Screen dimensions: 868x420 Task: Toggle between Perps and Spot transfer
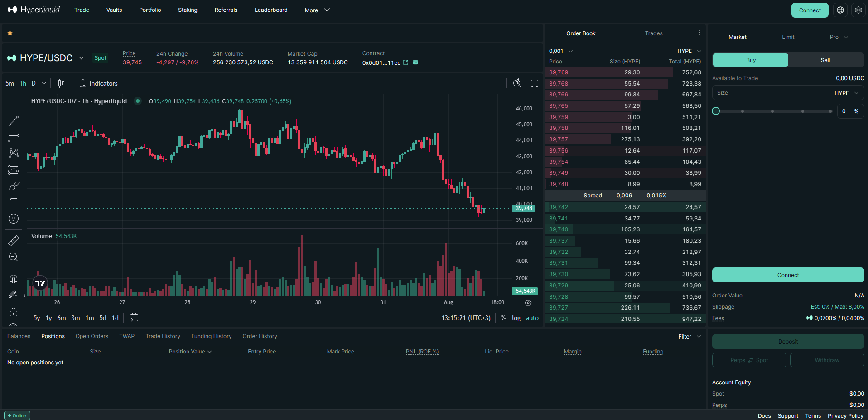pyautogui.click(x=749, y=360)
